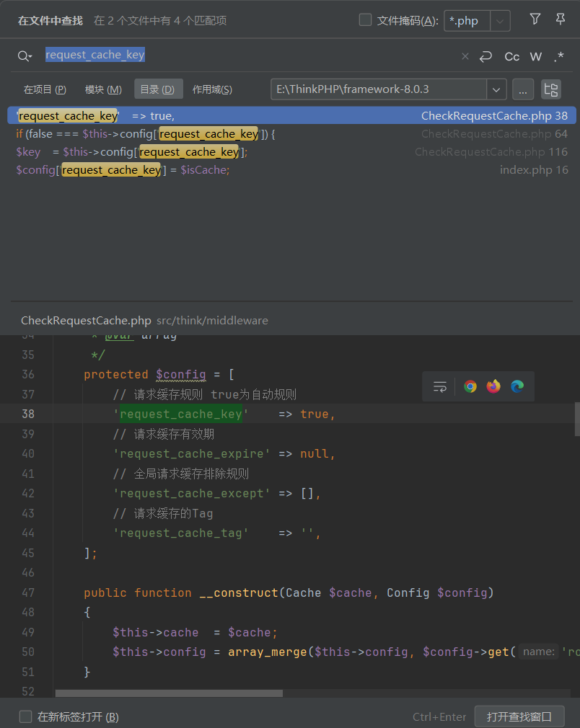Switch to 作用域 scope tab
Screen dimensions: 580x728
212,89
